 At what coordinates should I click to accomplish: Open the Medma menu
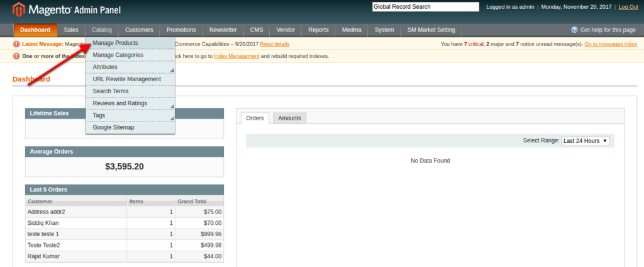(x=352, y=30)
